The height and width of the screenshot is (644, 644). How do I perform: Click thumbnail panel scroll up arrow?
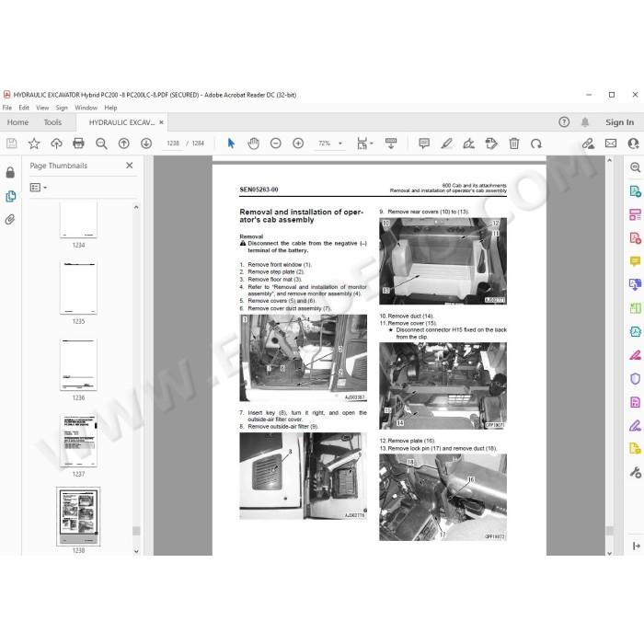pos(136,207)
